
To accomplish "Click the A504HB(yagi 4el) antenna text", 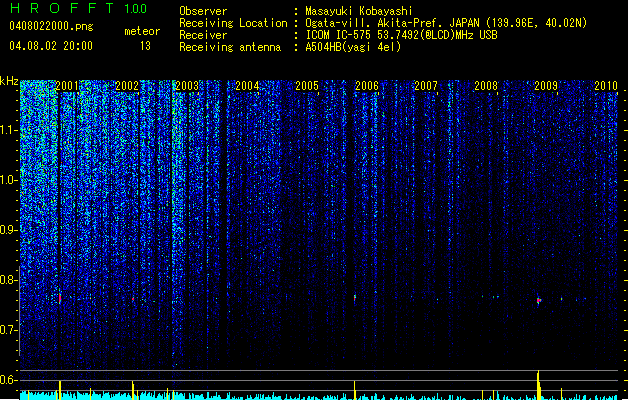I will 353,47.
